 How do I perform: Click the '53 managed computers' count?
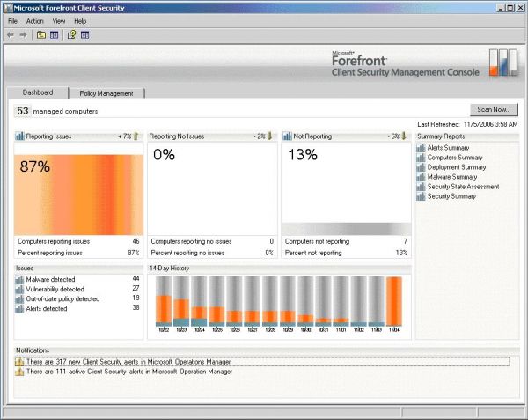pyautogui.click(x=23, y=111)
